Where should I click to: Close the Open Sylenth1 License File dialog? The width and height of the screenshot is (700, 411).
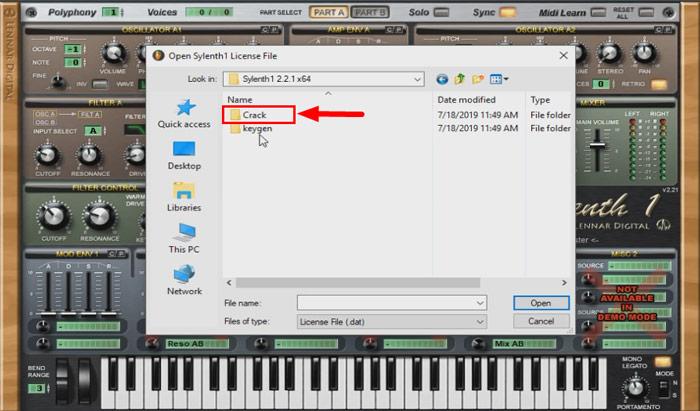(563, 56)
